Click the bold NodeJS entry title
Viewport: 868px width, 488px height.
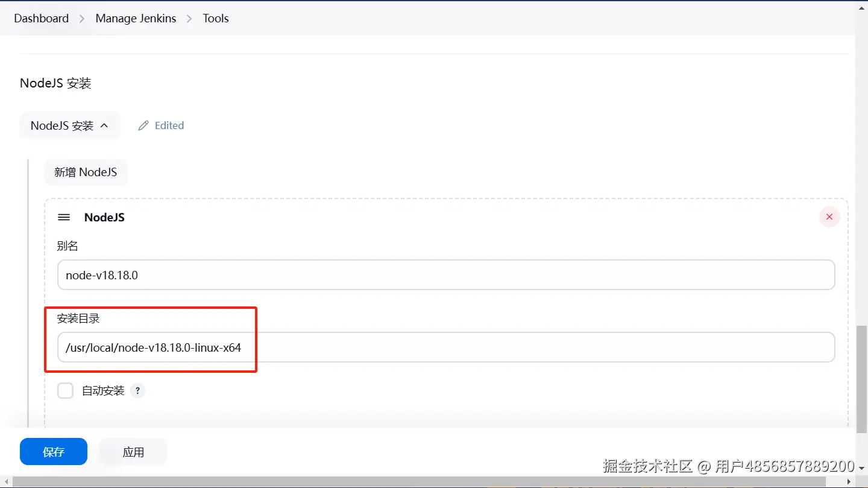click(104, 217)
